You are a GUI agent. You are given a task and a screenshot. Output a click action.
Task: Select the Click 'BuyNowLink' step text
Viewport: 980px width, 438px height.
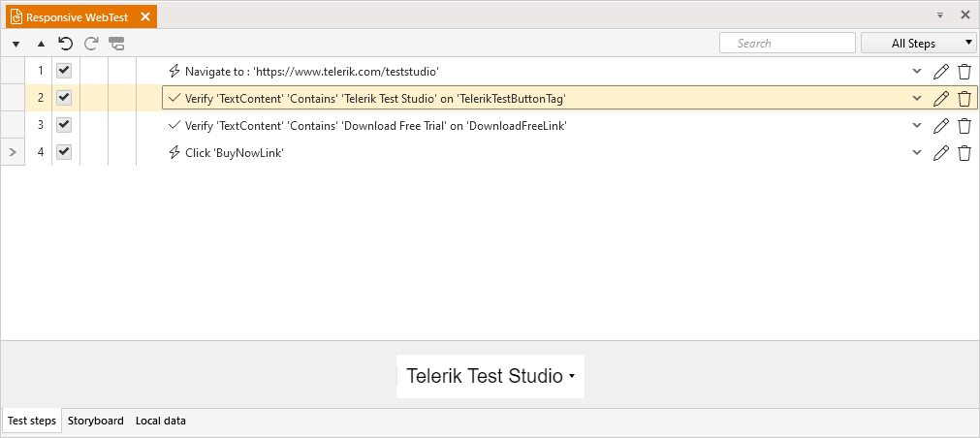[x=235, y=152]
